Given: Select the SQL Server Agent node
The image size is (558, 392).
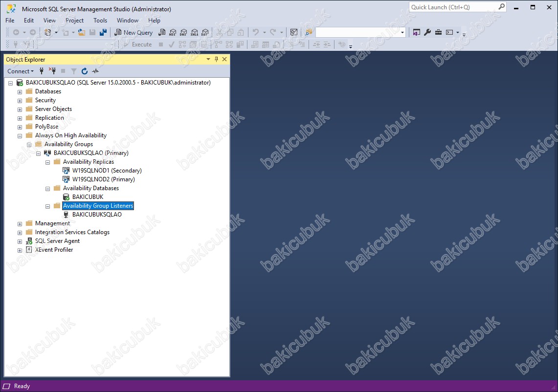Looking at the screenshot, I should pos(57,241).
